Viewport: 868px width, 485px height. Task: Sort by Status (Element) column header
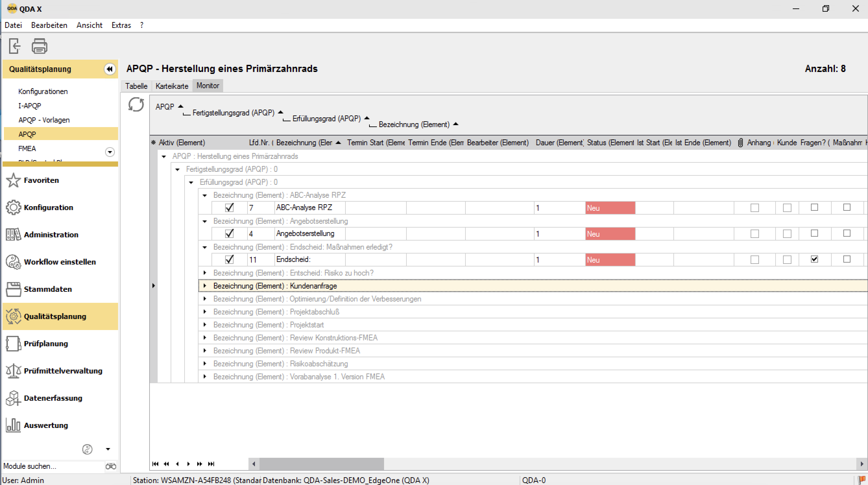pos(610,143)
